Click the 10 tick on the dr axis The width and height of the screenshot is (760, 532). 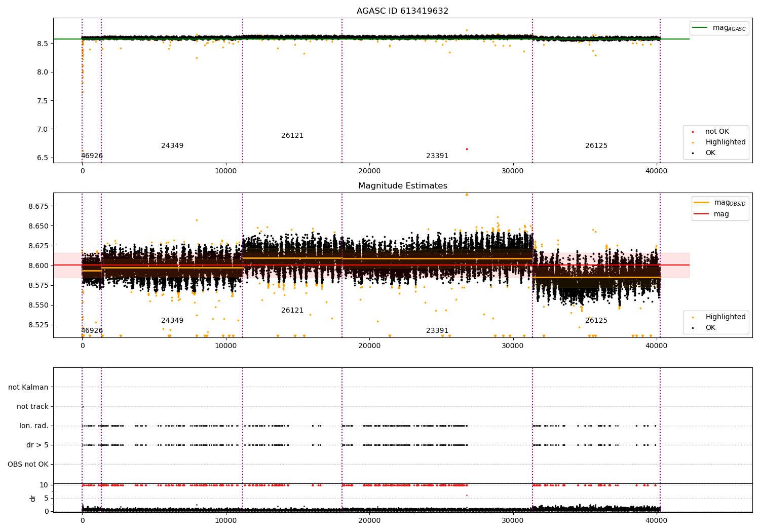click(x=44, y=485)
